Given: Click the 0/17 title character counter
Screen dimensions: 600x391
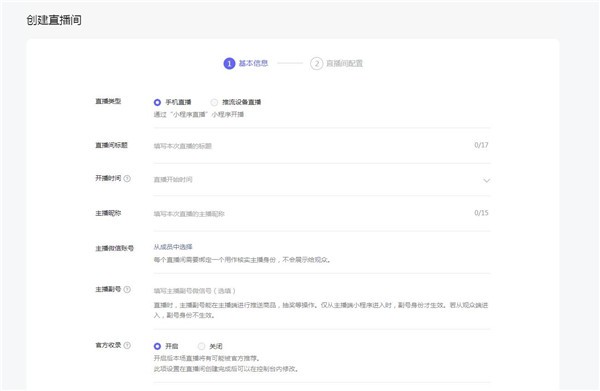Looking at the screenshot, I should [481, 145].
